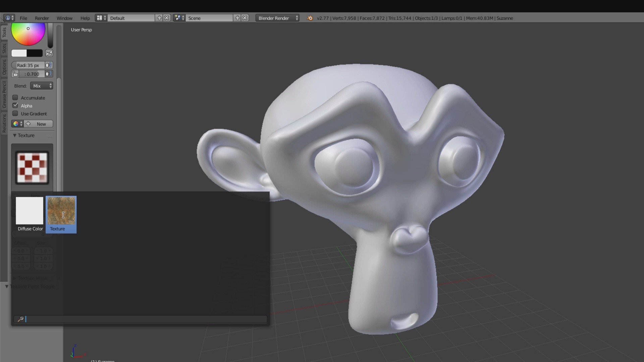Open the Blender Render engine dropdown
Screen dimensions: 644x362
277,18
